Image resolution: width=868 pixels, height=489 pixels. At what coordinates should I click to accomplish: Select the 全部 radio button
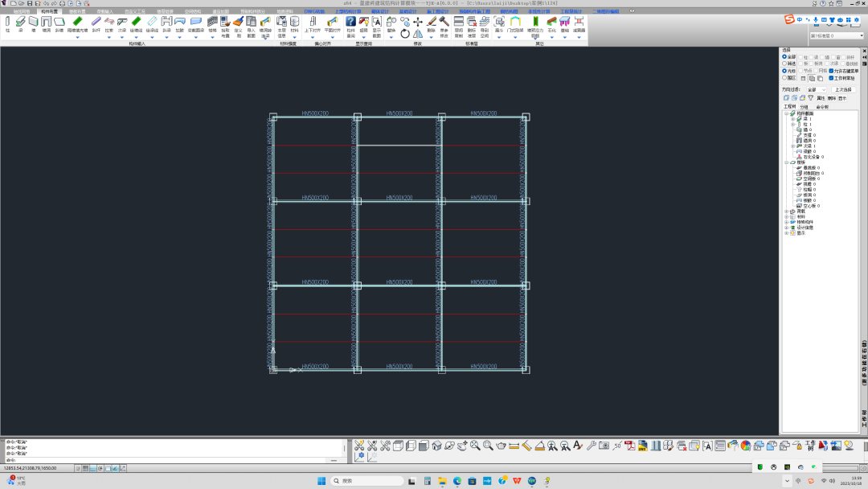tap(784, 56)
